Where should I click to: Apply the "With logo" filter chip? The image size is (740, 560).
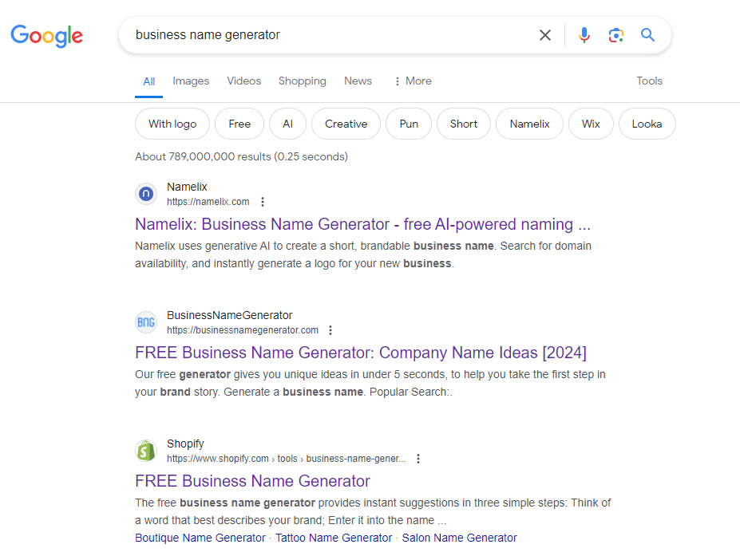click(172, 124)
